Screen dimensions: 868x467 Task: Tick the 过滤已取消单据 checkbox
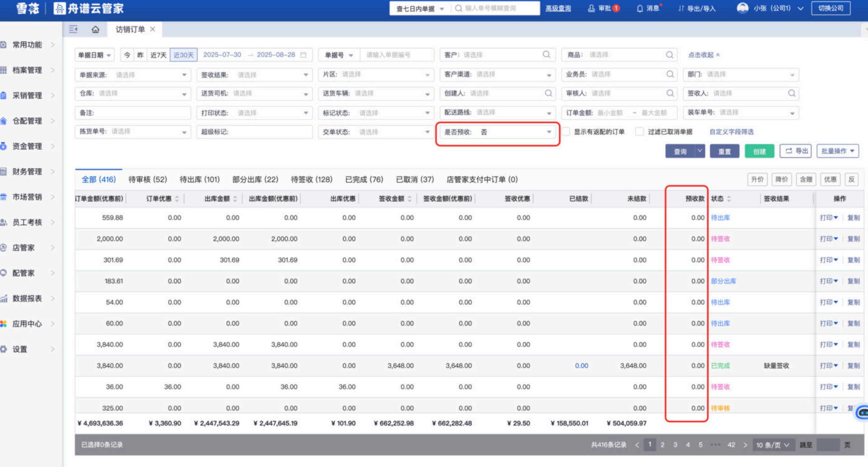tap(640, 131)
